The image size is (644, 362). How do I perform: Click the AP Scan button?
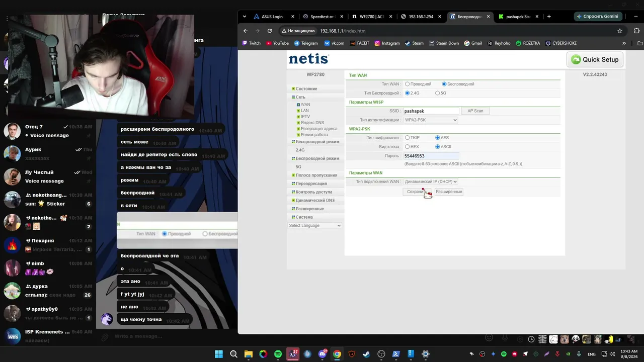pos(475,111)
